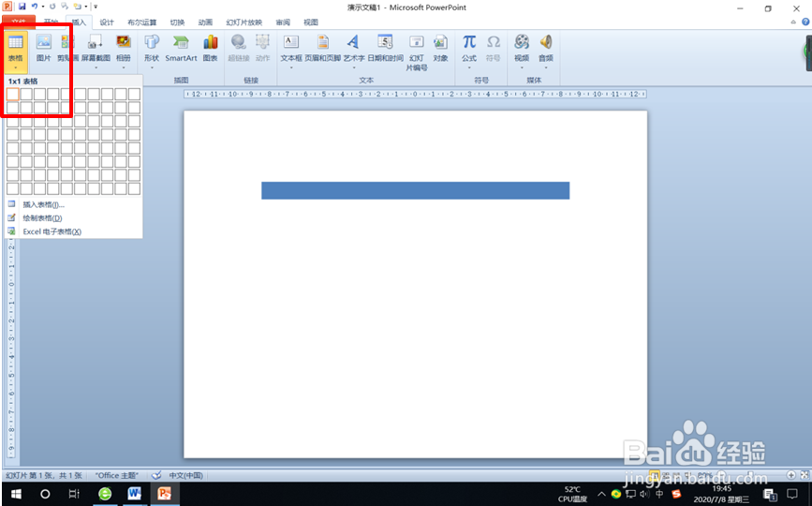This screenshot has width=812, height=506.
Task: Open Cortana circle on the taskbar
Action: tap(45, 494)
